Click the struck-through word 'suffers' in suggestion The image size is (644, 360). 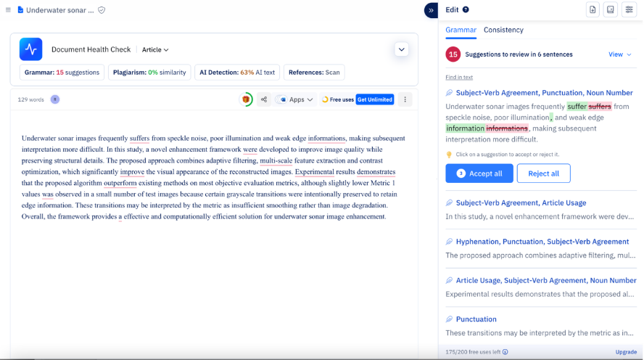(600, 107)
